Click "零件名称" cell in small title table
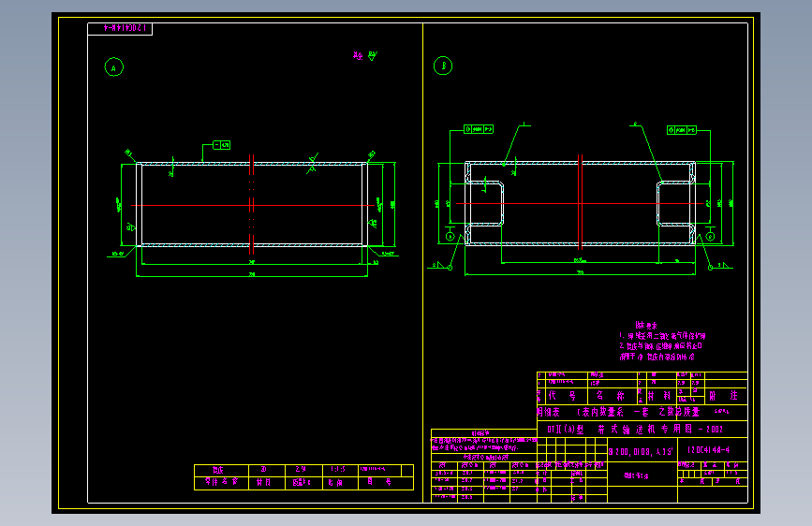Image resolution: width=812 pixels, height=526 pixels. point(221,483)
